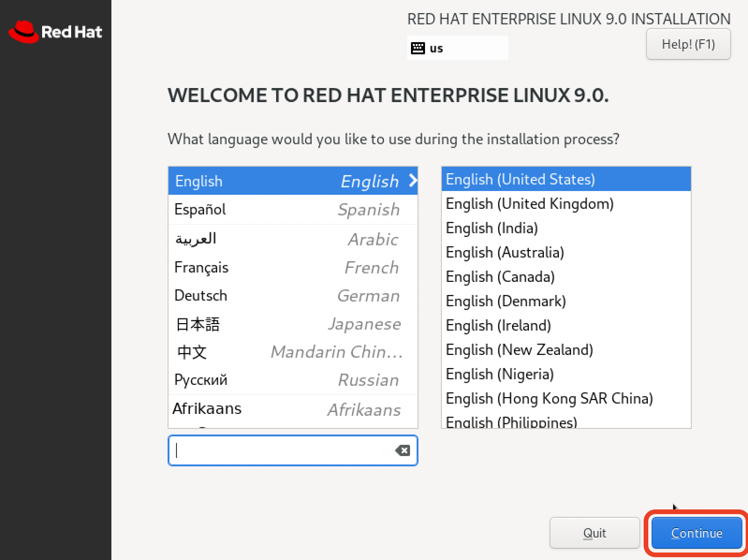Select the Arabic language row
The width and height of the screenshot is (748, 560).
point(293,239)
